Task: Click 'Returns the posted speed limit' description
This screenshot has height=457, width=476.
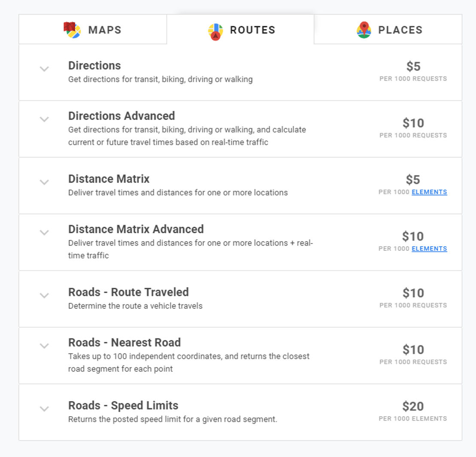Action: (x=173, y=419)
